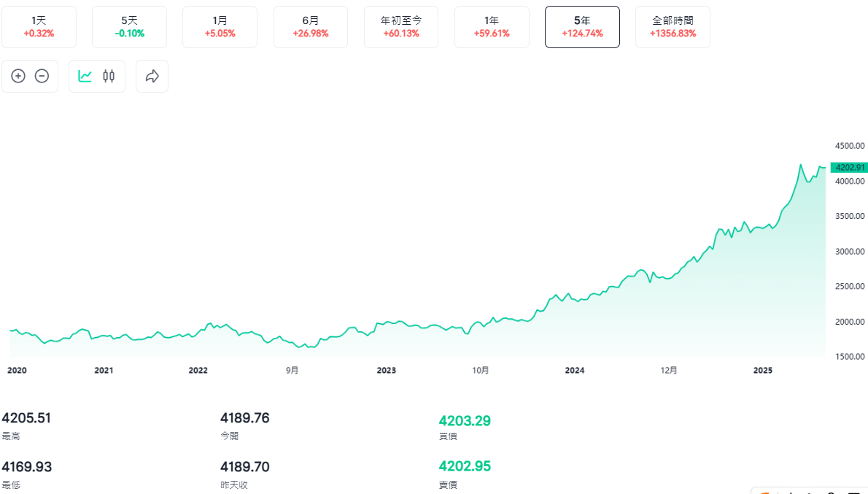This screenshot has width=868, height=494.
Task: Click the 賣價 value 4202.95
Action: pos(464,466)
